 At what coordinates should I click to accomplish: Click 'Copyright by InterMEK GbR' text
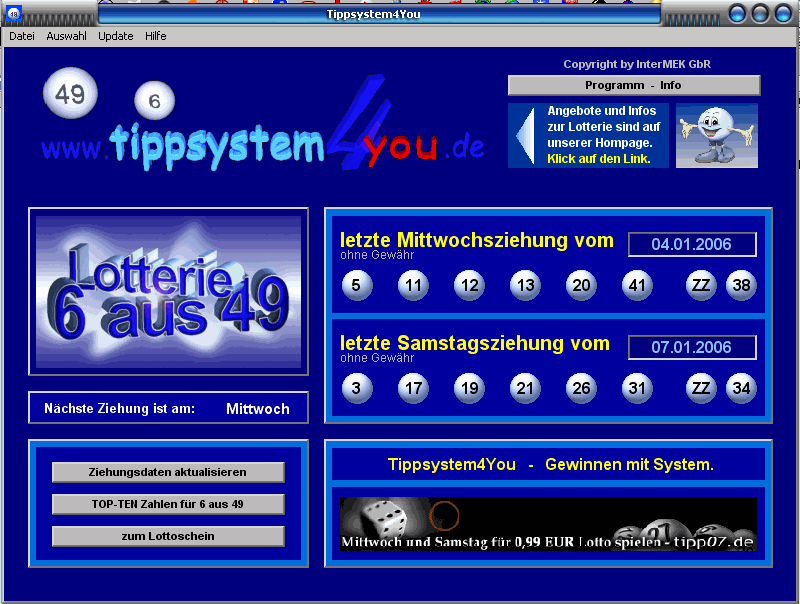point(637,64)
